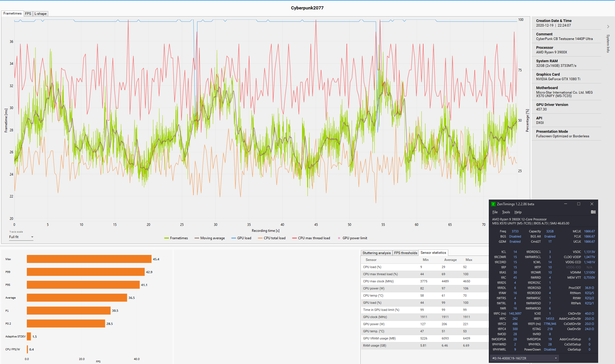Collapse the System Info side panel chevron
The height and width of the screenshot is (364, 615).
point(608,27)
